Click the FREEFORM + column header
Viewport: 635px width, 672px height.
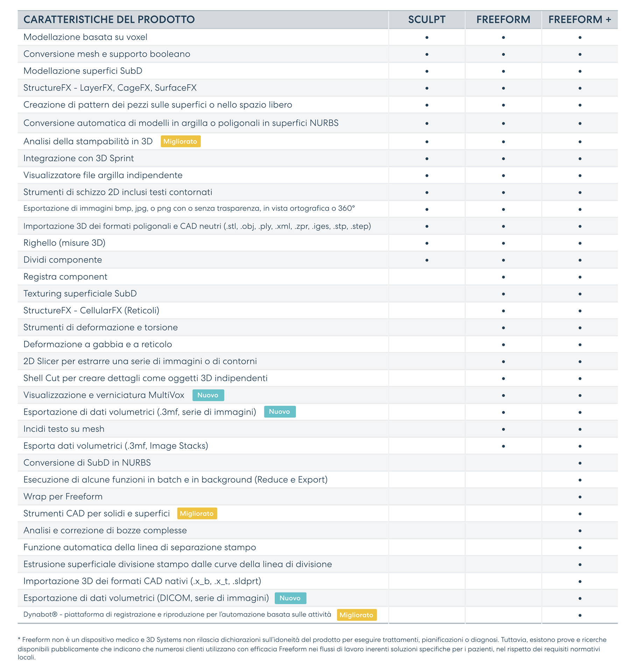(579, 20)
